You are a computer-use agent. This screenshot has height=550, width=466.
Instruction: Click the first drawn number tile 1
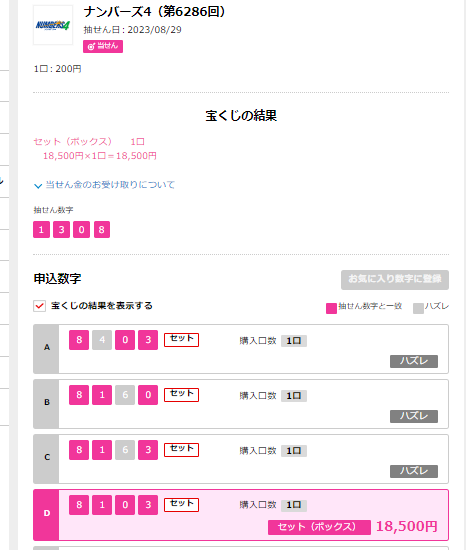41,229
